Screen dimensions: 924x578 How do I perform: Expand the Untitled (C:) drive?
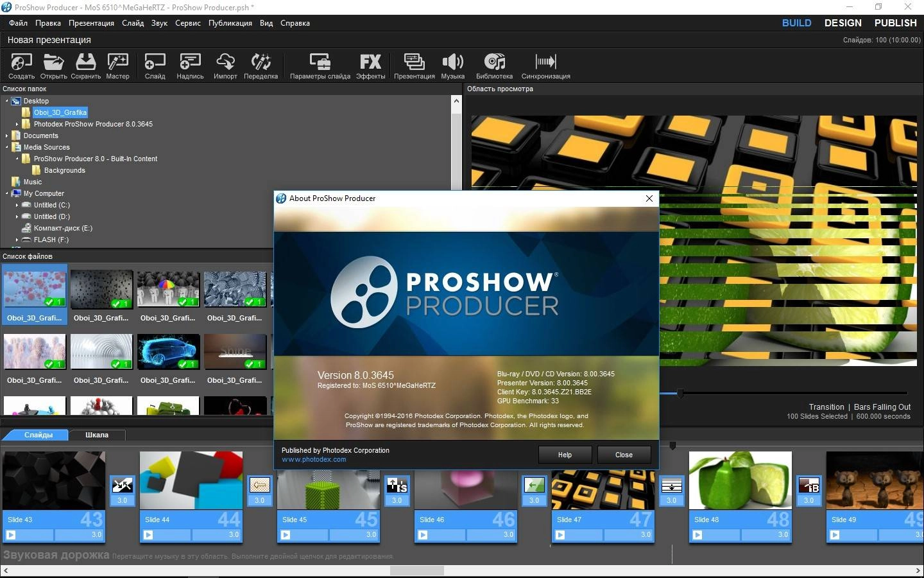17,205
